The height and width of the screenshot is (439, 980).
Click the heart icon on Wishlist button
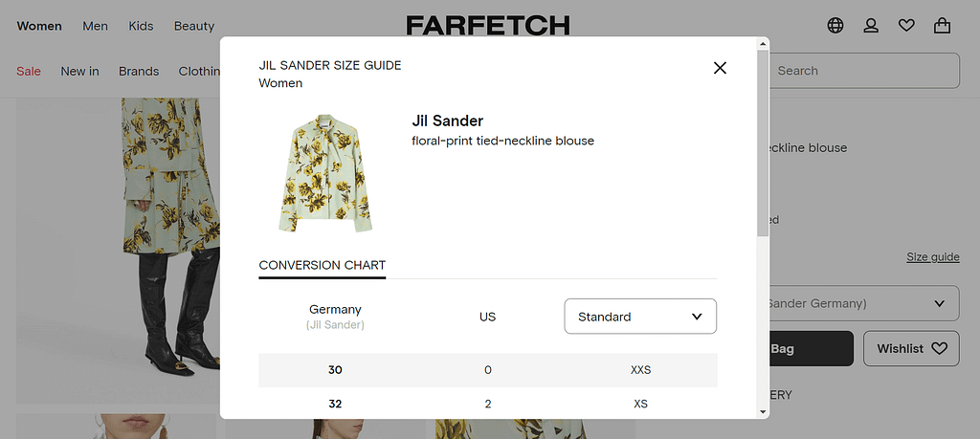(x=939, y=349)
